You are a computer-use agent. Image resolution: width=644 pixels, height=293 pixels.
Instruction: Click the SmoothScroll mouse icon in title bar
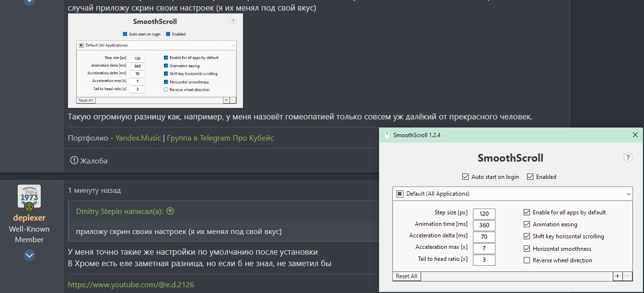point(387,135)
